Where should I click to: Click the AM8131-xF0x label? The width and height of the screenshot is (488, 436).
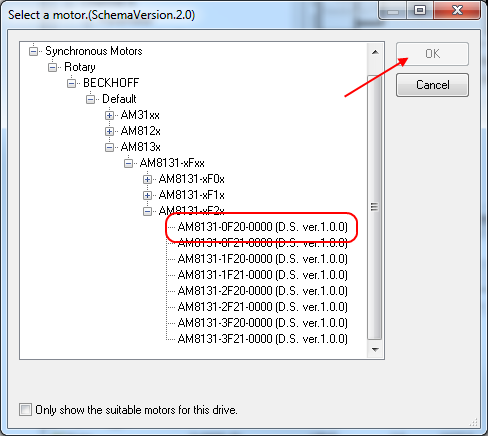(x=191, y=179)
